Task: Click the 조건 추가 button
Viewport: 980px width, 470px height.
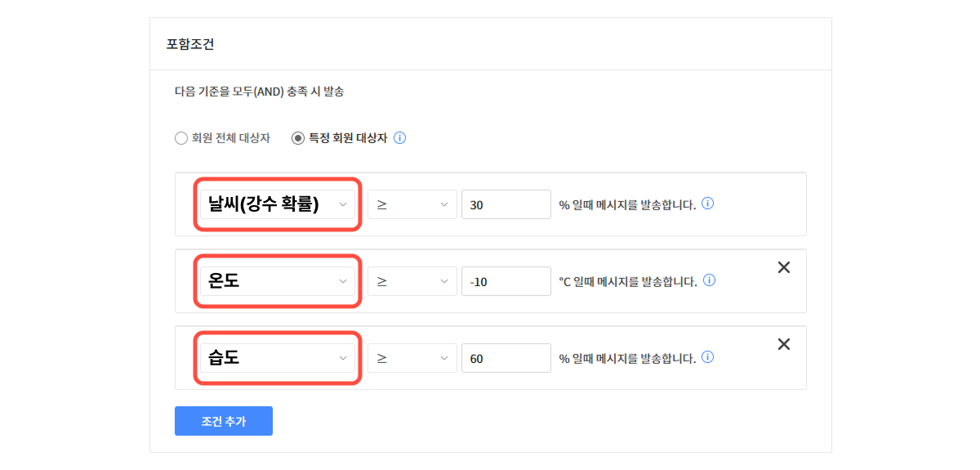Action: (223, 421)
